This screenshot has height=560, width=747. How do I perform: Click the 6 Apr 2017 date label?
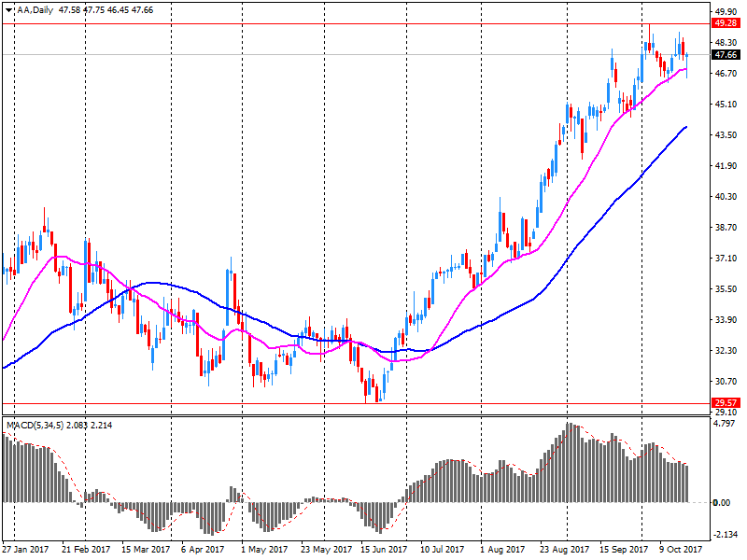click(203, 550)
